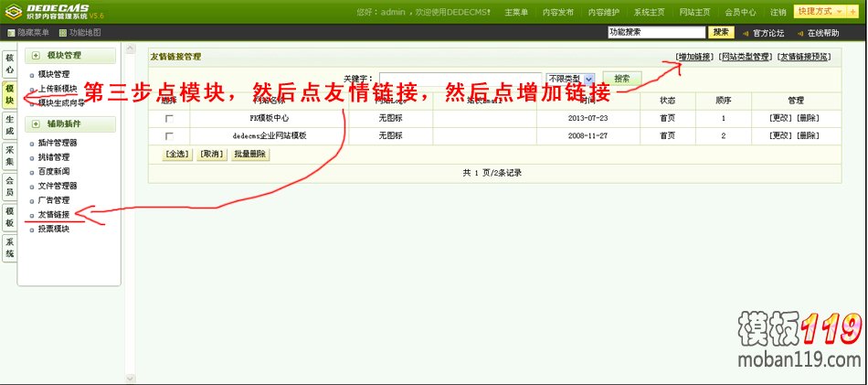Switch to the 采集 side tab
This screenshot has width=868, height=385.
coord(10,155)
